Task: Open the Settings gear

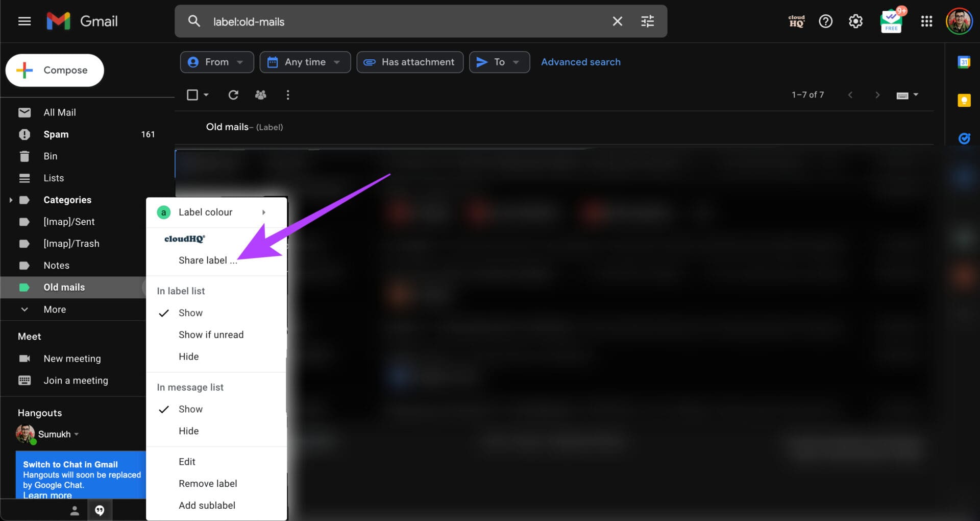Action: point(855,21)
